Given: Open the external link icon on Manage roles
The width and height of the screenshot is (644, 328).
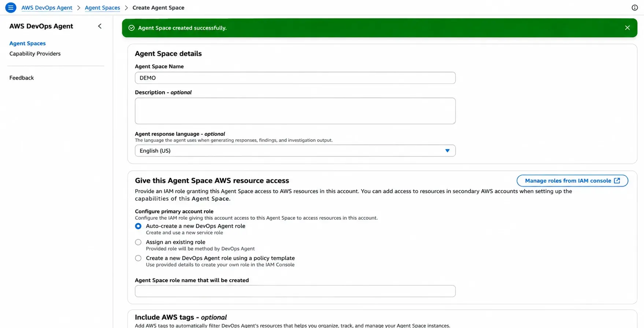Looking at the screenshot, I should (617, 181).
